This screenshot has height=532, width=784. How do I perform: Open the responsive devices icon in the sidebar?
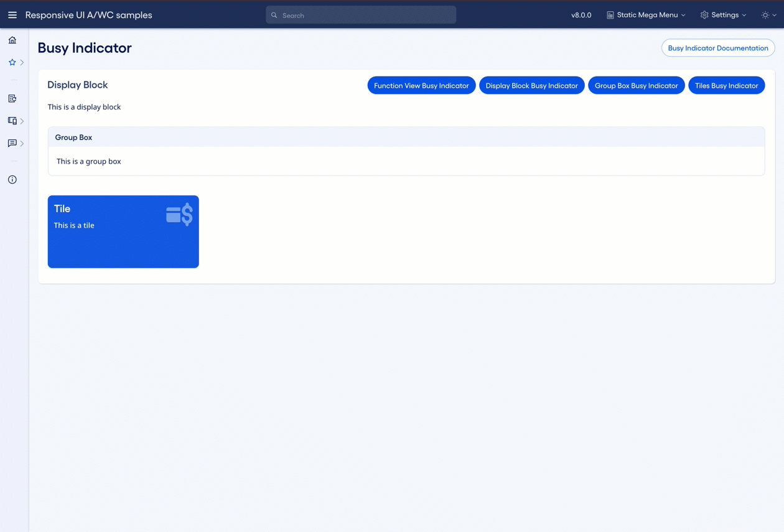12,121
